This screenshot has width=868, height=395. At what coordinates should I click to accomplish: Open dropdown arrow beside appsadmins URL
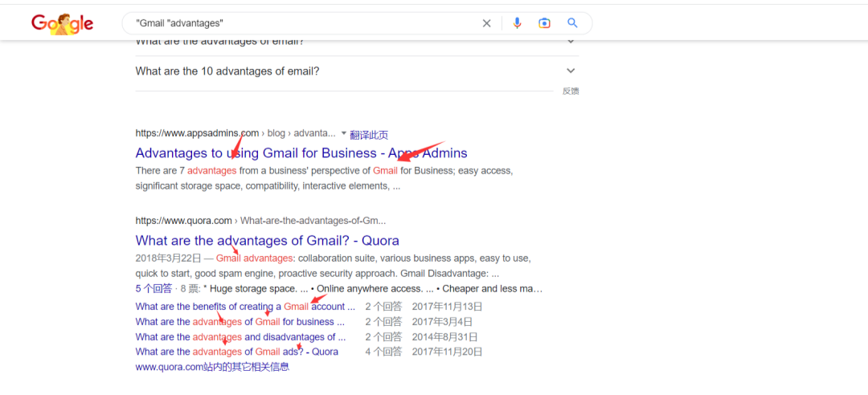click(x=343, y=133)
